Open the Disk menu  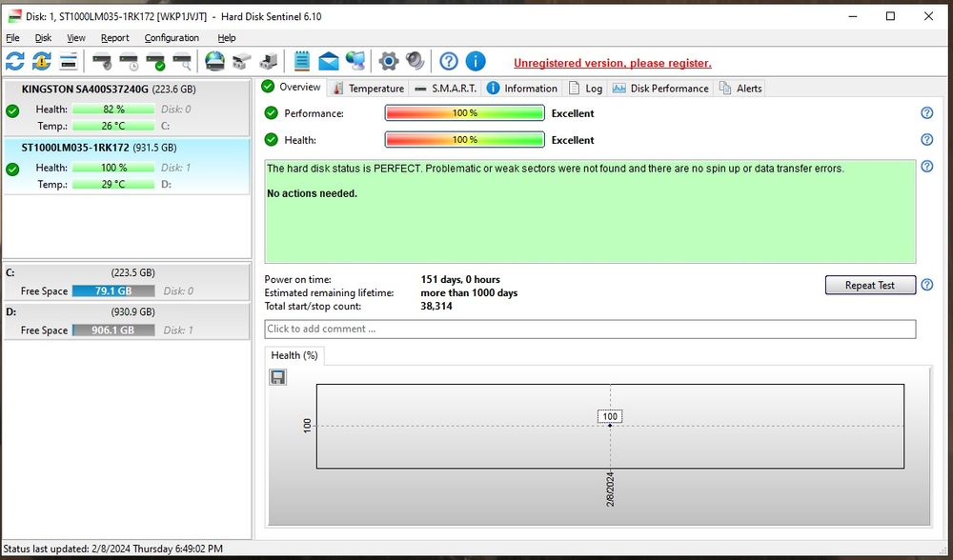(43, 38)
